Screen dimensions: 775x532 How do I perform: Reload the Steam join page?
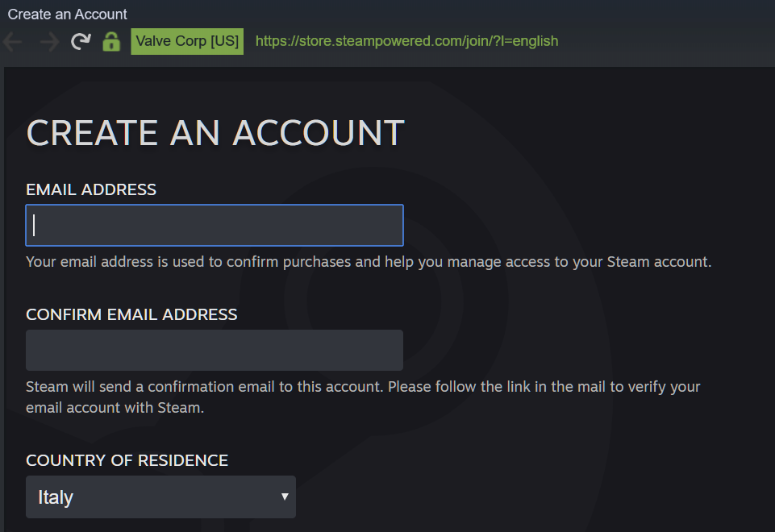[81, 42]
